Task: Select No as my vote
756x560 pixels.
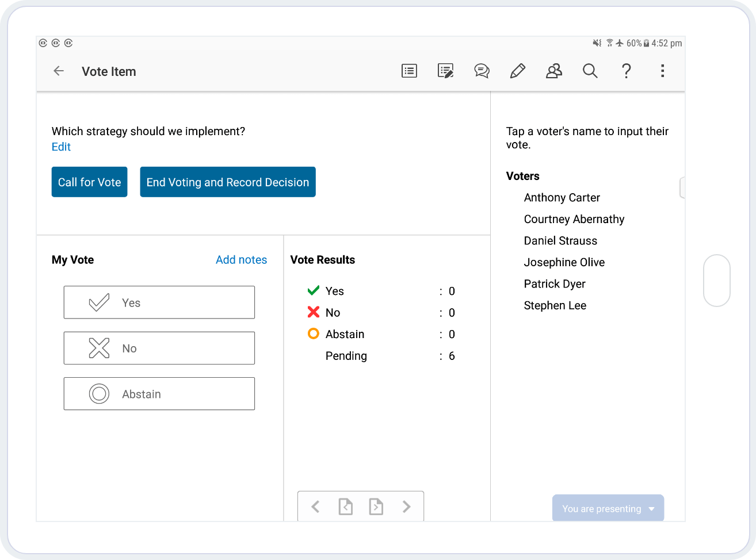Action: (x=159, y=348)
